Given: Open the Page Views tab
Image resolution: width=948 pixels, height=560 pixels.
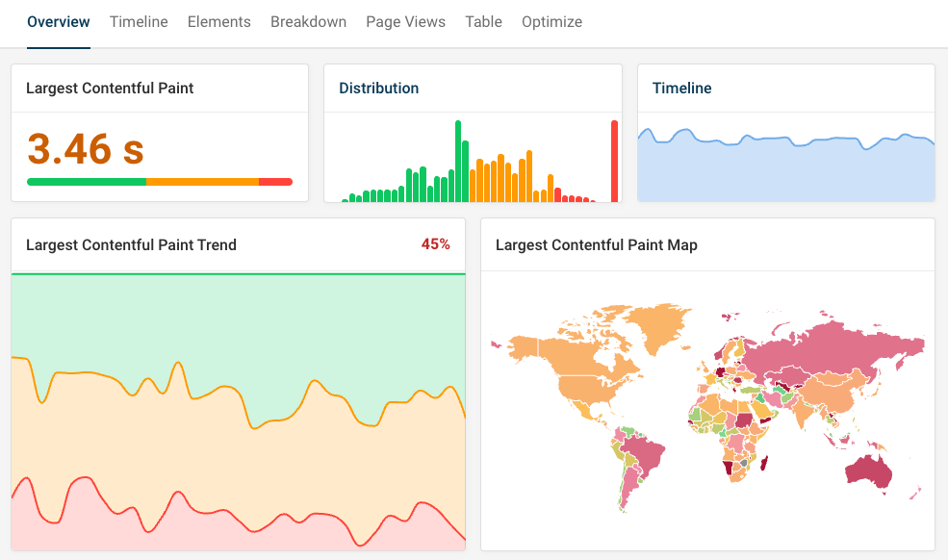Looking at the screenshot, I should (405, 21).
